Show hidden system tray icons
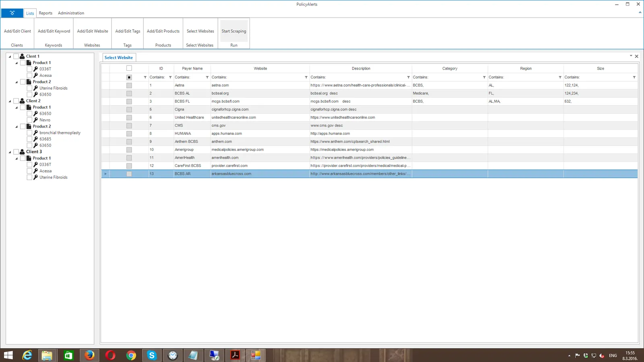 point(569,356)
